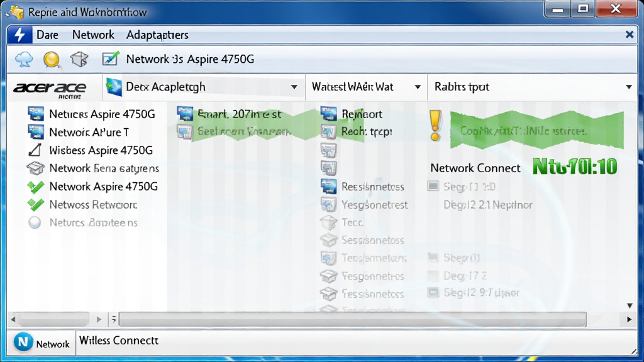Select the Neturcs radio button

pyautogui.click(x=35, y=222)
